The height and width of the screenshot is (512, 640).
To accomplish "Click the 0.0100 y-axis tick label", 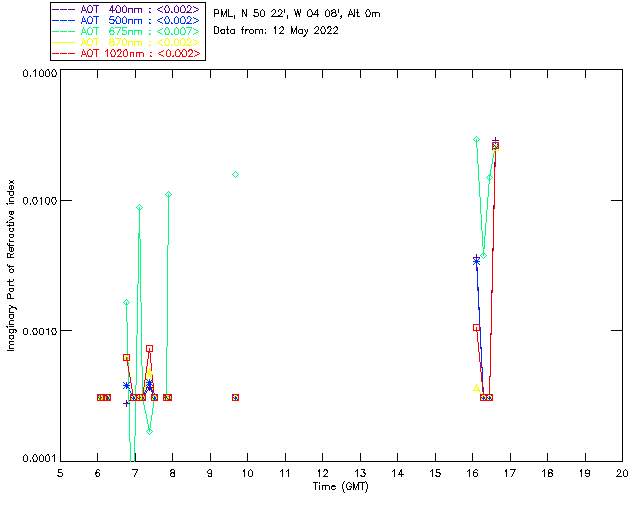I will [x=40, y=201].
